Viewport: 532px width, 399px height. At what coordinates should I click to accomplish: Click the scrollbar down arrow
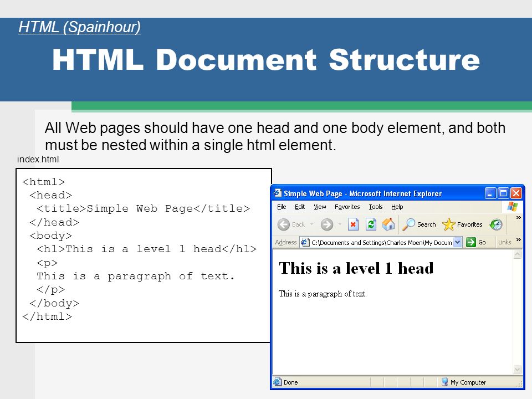(x=518, y=369)
